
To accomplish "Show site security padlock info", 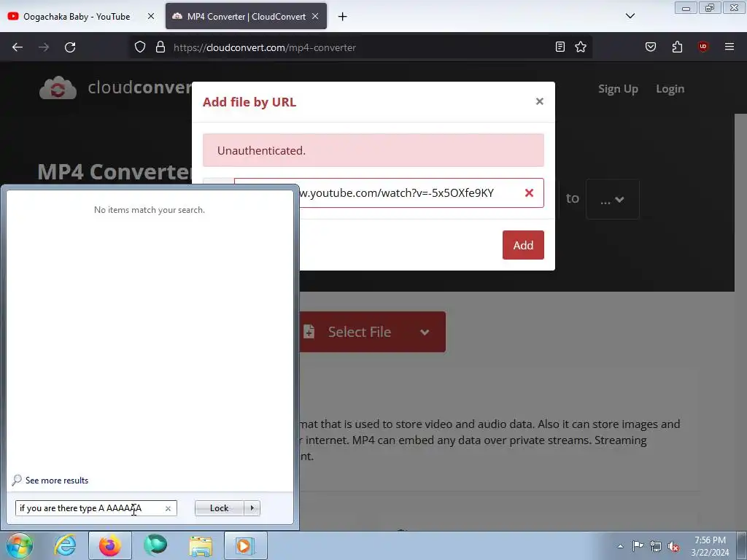I will pos(160,47).
